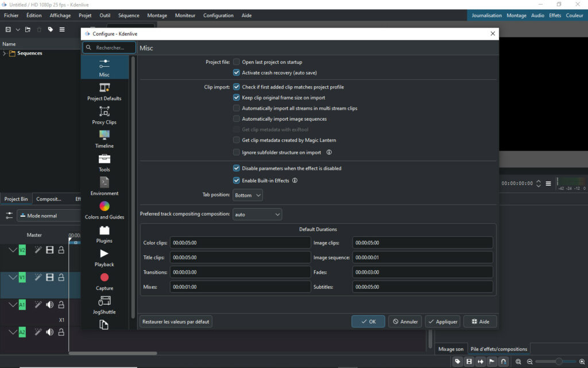Enable Automatically import image sequences
The width and height of the screenshot is (588, 368).
tap(236, 118)
